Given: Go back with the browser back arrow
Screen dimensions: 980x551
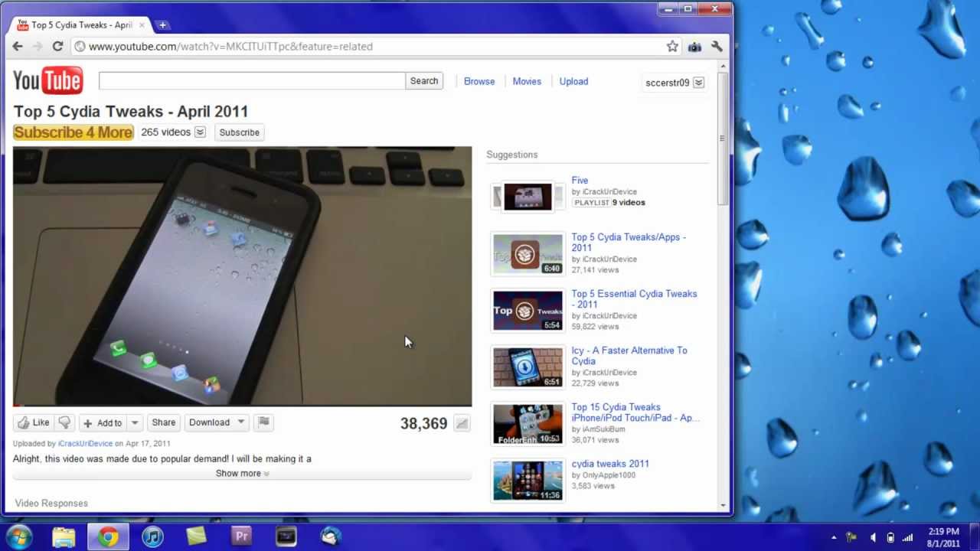Looking at the screenshot, I should coord(18,47).
